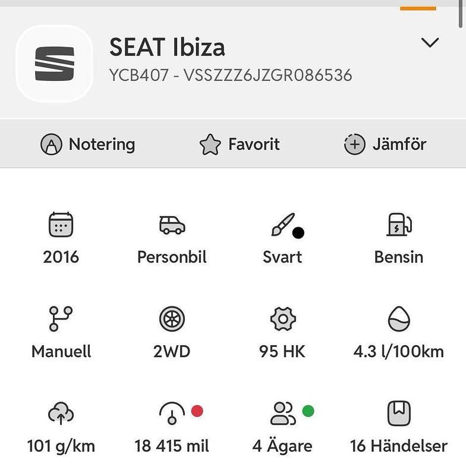The image size is (466, 476).
Task: Open the Bensin fuel pump icon
Action: coord(399,224)
